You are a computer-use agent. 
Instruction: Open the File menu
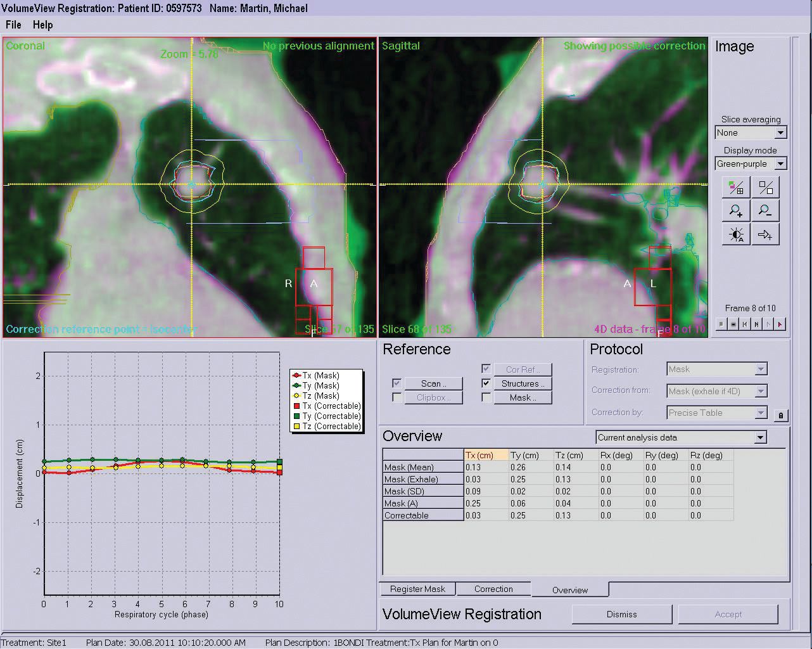coord(13,25)
